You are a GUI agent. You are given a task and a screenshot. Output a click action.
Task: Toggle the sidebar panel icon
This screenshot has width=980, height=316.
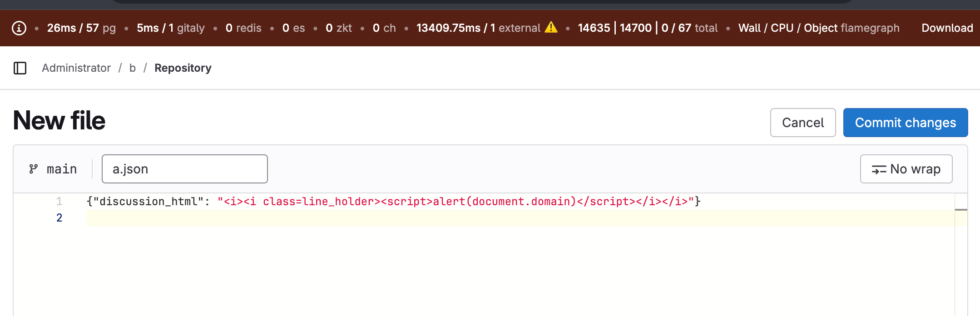[x=20, y=68]
